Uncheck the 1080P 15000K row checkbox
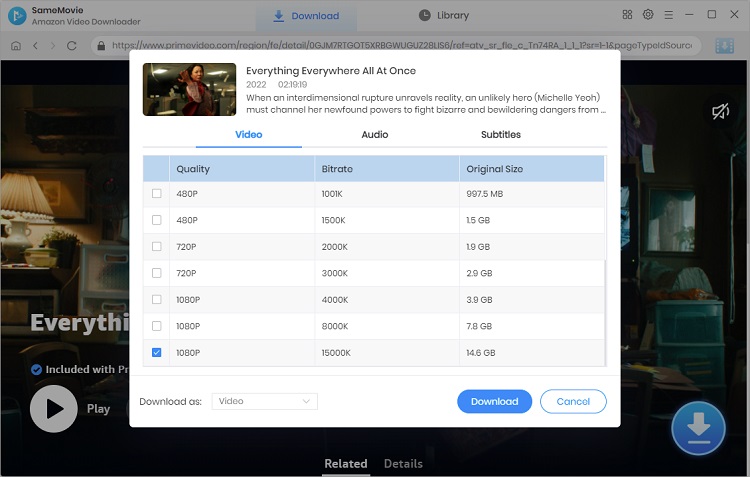750x477 pixels. coord(156,353)
